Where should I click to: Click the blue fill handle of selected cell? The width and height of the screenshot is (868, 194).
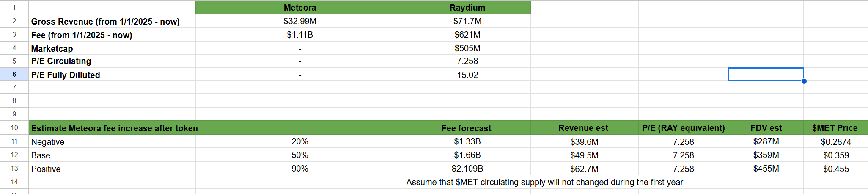pos(804,81)
